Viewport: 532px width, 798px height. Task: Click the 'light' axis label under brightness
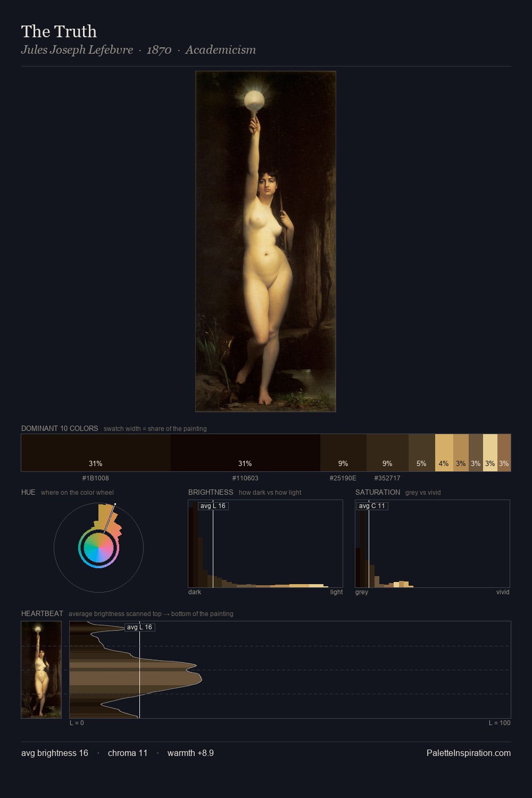click(336, 592)
